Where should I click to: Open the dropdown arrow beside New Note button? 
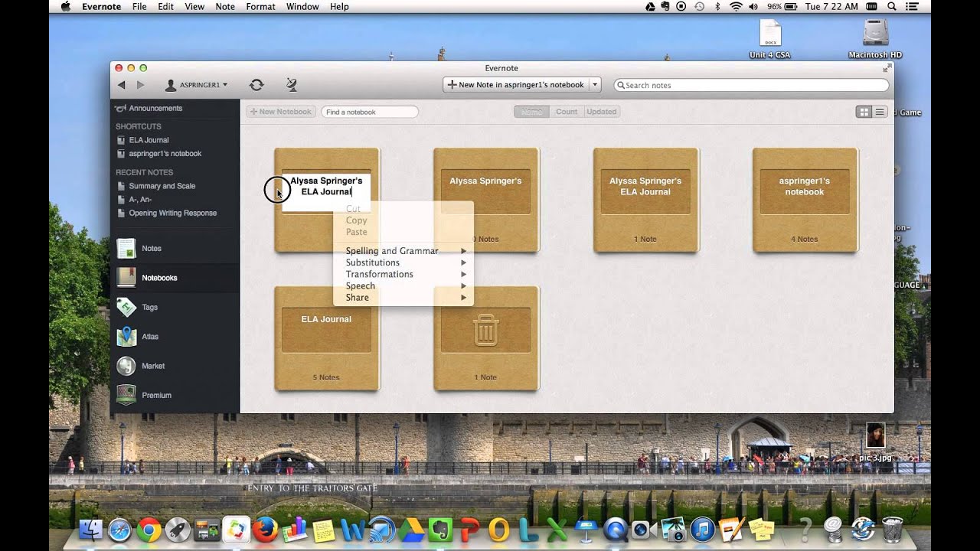click(x=595, y=85)
